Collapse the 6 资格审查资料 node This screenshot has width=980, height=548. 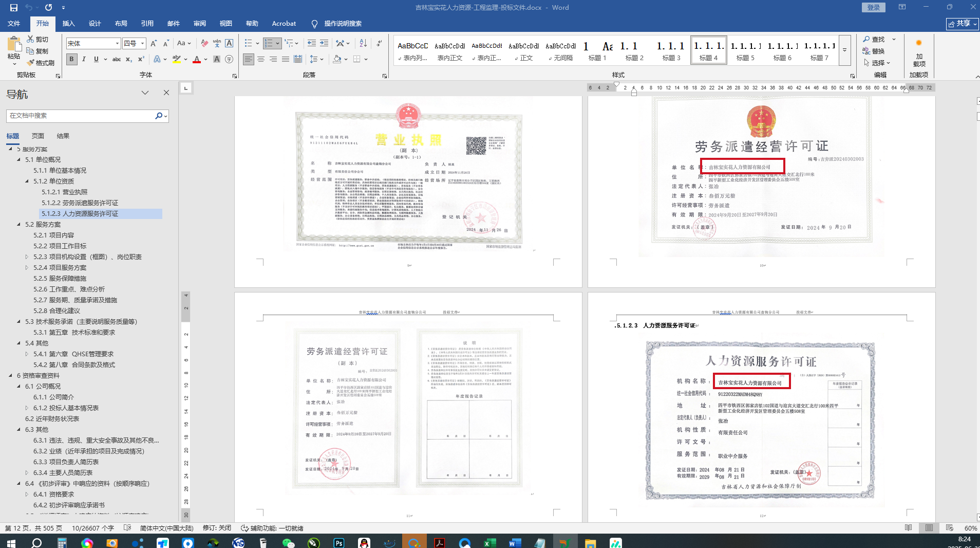click(x=11, y=376)
